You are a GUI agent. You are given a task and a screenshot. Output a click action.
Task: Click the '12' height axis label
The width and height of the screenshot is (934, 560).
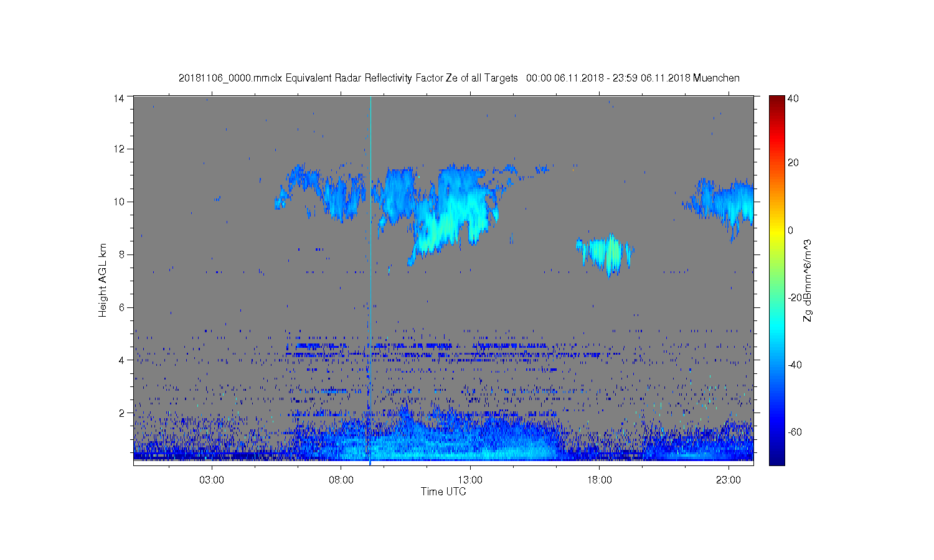click(x=119, y=149)
